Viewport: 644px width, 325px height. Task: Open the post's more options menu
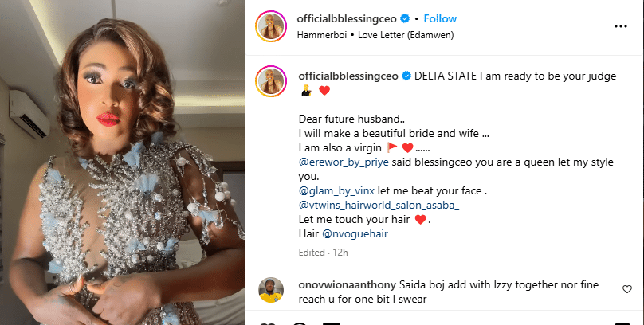click(620, 26)
